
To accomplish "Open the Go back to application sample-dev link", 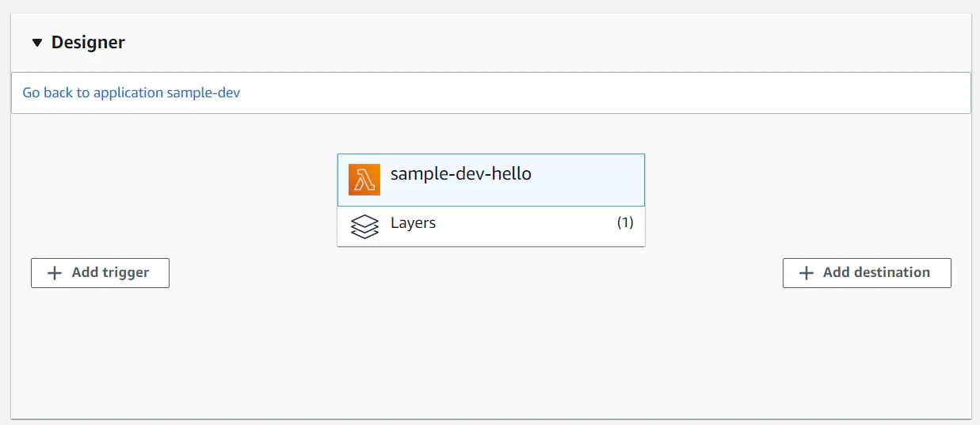I will pyautogui.click(x=132, y=93).
